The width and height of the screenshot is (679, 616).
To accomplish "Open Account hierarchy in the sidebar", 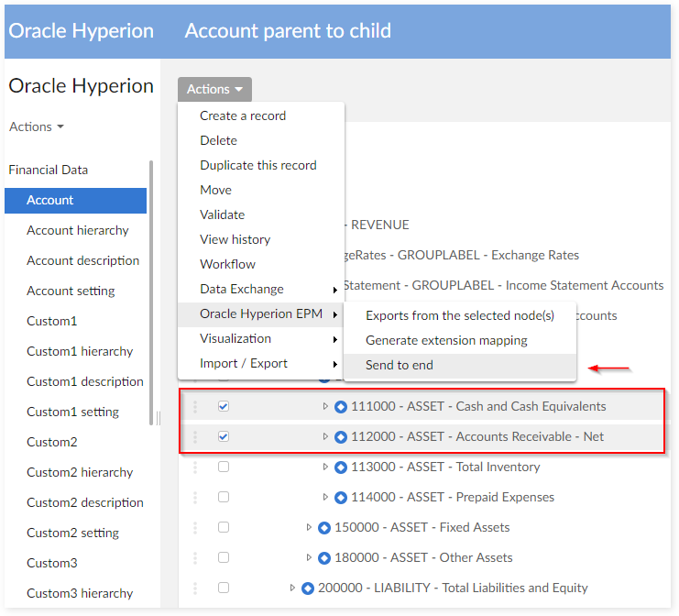I will (x=78, y=230).
